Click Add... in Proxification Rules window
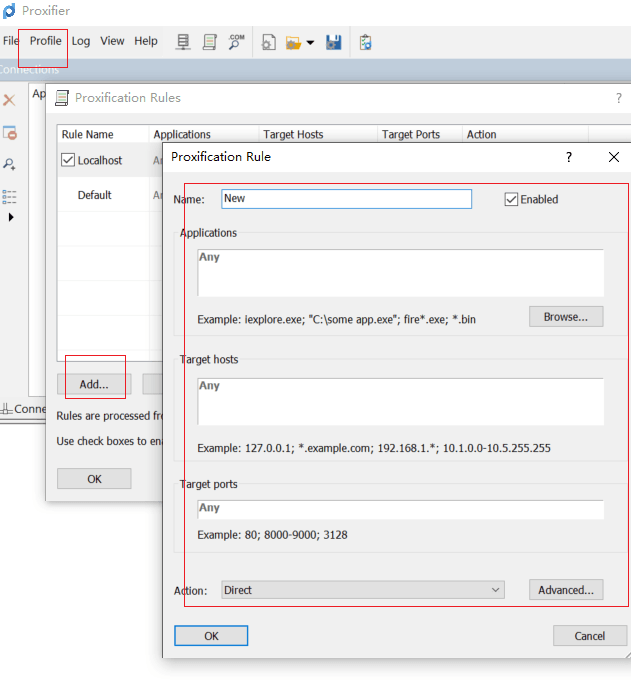Image resolution: width=631 pixels, height=680 pixels. [x=94, y=384]
